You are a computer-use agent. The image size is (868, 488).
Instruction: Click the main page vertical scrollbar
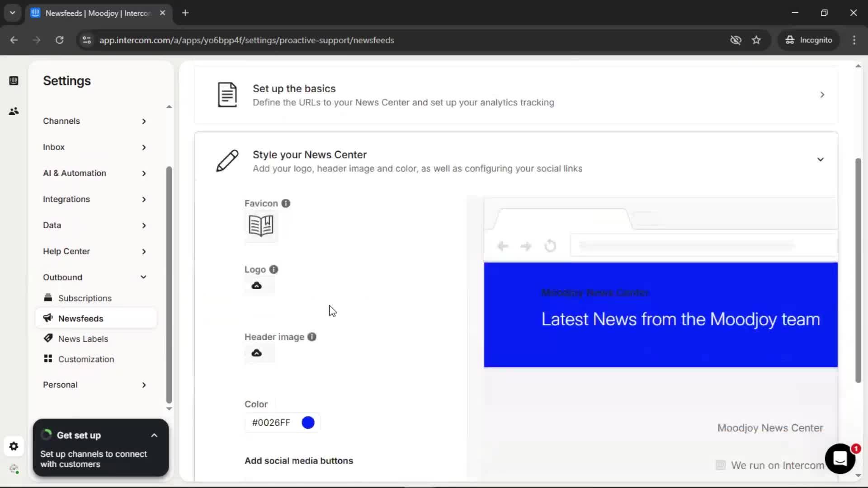[x=858, y=271]
